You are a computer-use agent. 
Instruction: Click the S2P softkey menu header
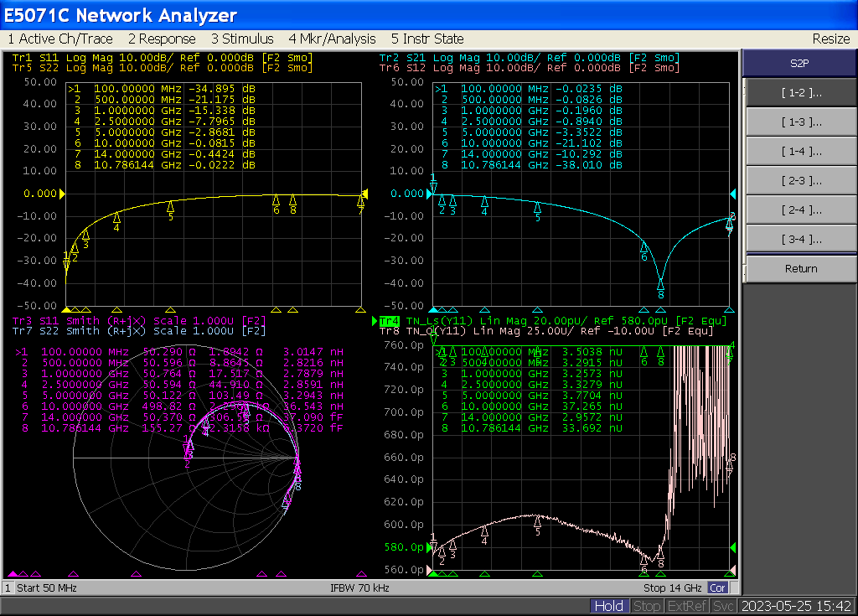[799, 63]
